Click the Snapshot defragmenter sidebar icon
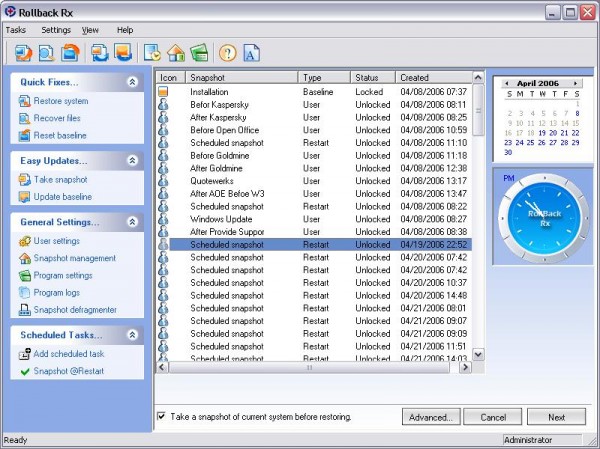The image size is (600, 449). click(25, 310)
